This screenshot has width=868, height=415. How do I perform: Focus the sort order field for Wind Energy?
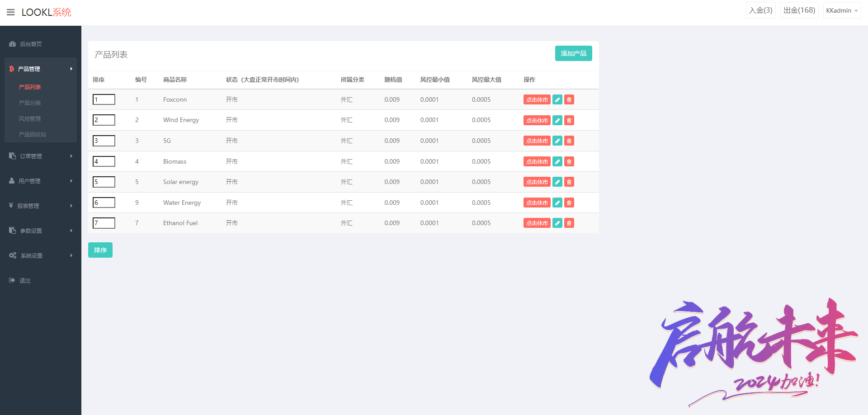tap(104, 120)
